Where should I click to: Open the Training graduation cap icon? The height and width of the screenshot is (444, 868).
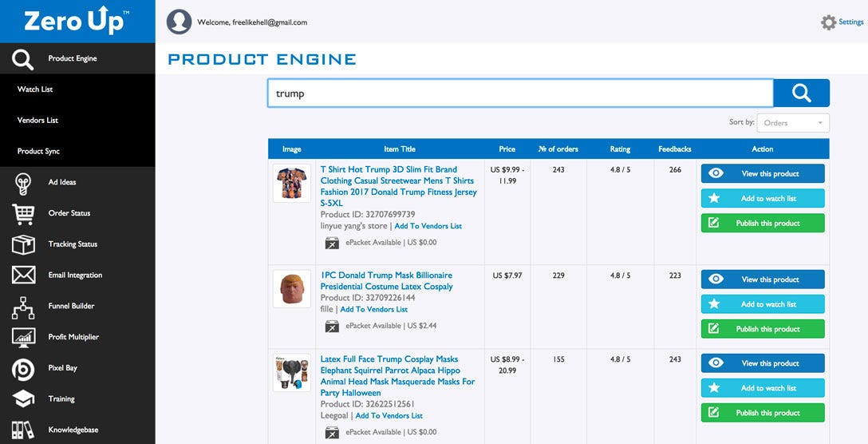(x=23, y=399)
